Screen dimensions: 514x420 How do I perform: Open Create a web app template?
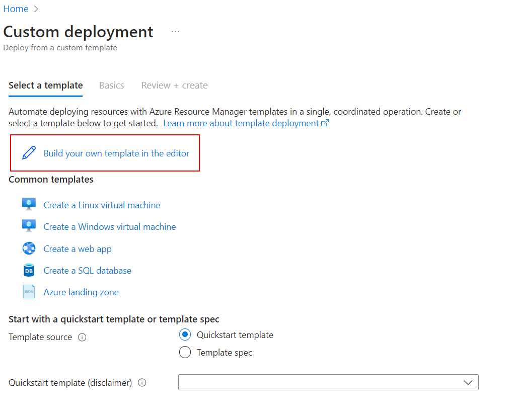pos(78,249)
